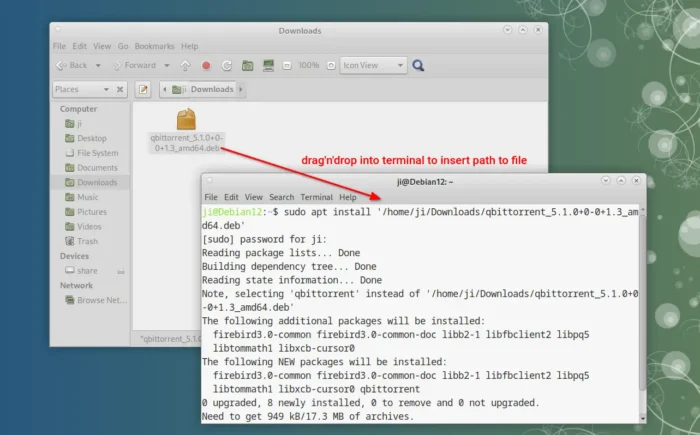The width and height of the screenshot is (700, 435).
Task: Minimize the terminal window
Action: [606, 180]
